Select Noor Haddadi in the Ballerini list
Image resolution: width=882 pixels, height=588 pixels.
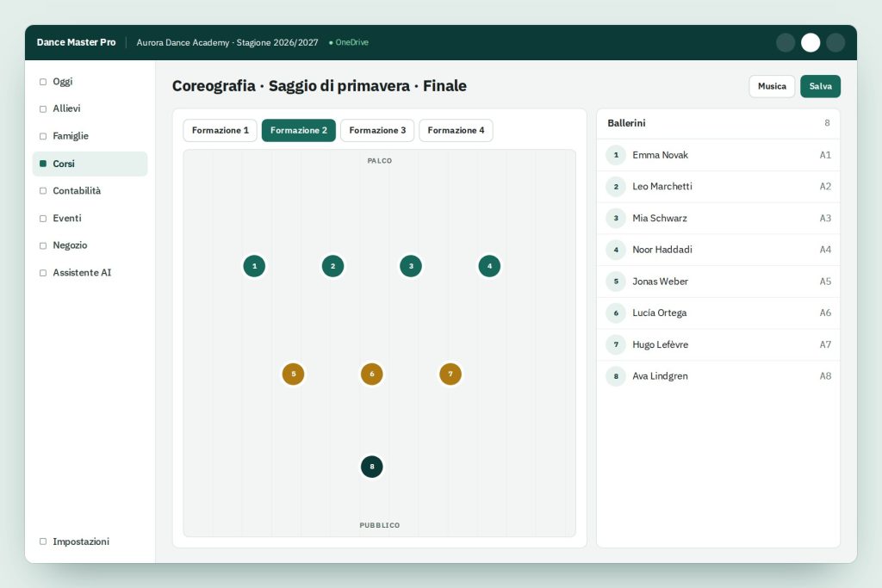718,250
